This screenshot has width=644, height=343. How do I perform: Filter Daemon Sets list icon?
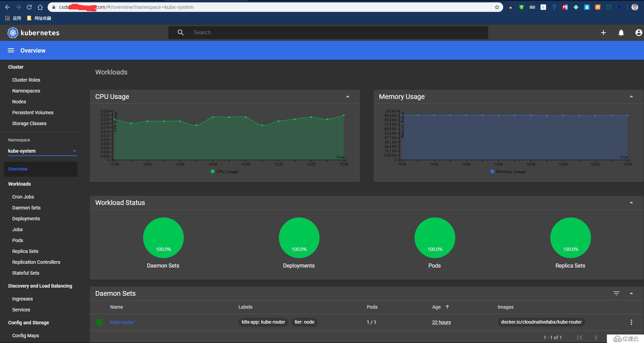tap(616, 293)
